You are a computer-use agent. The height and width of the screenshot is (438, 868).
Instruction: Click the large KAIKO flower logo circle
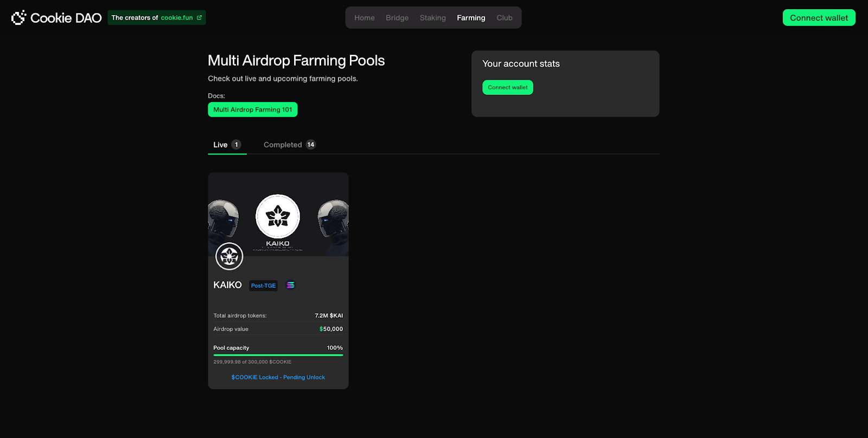pos(278,217)
